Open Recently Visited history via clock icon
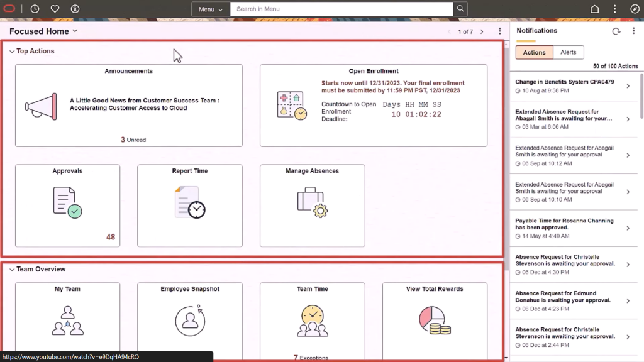644x362 pixels. [x=35, y=9]
